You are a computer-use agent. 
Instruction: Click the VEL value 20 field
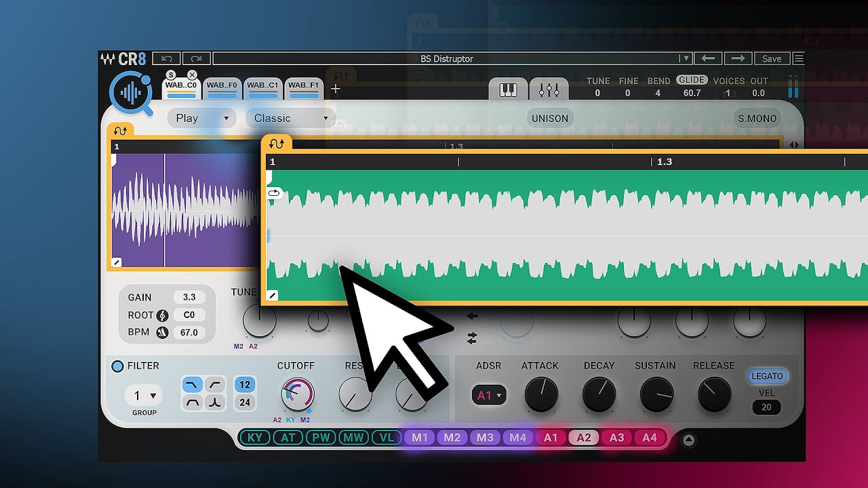point(766,407)
